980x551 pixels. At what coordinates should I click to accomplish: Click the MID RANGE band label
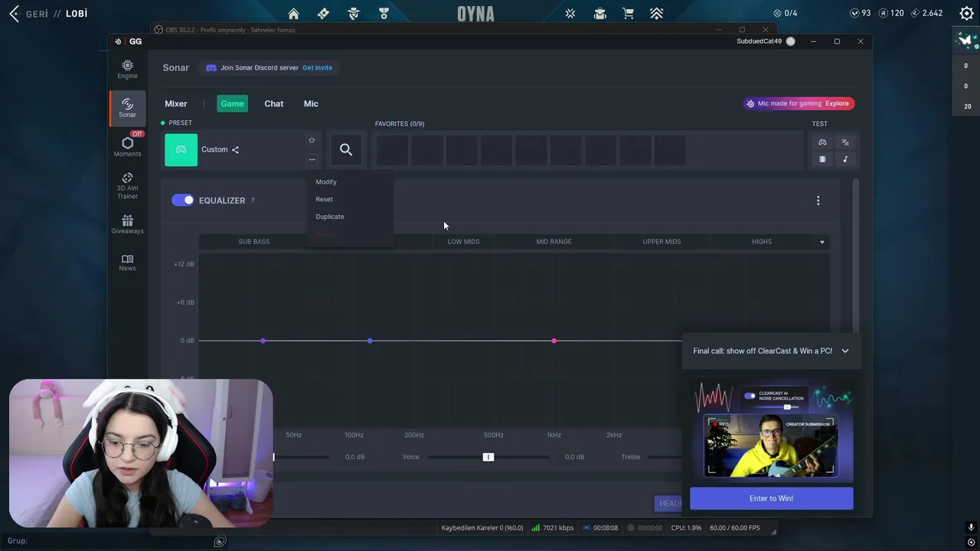coord(554,242)
